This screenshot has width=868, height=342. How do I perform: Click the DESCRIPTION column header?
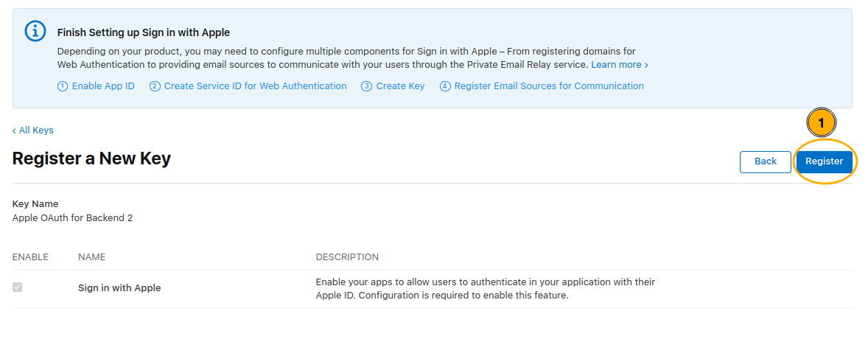coord(347,257)
